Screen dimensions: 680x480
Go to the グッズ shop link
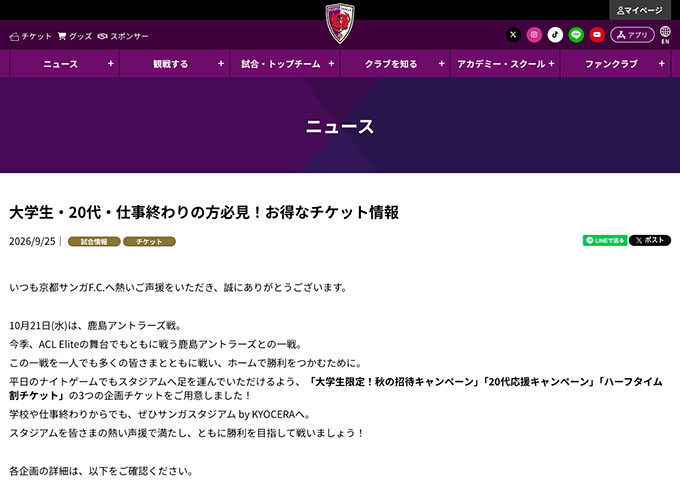75,36
